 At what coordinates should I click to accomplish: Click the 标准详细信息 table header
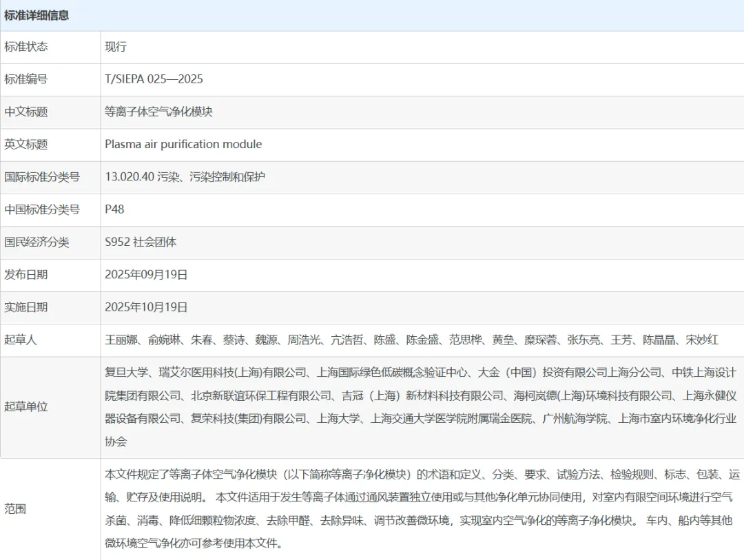coord(37,15)
